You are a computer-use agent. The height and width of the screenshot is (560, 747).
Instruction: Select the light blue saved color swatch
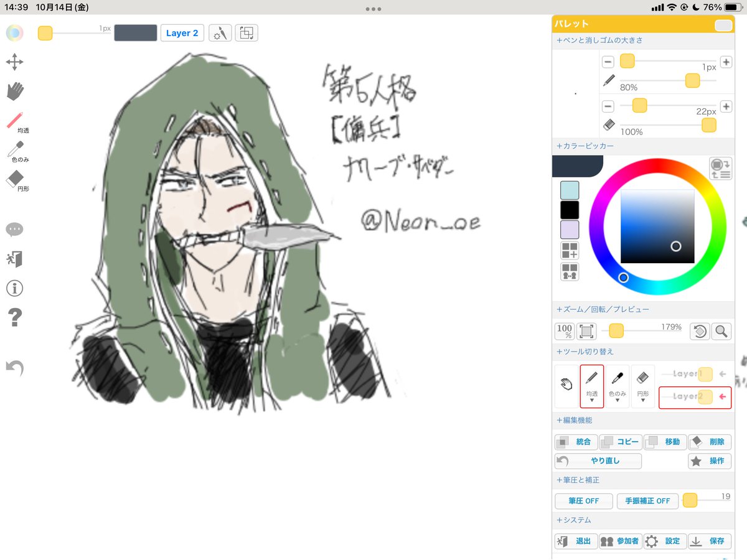click(x=570, y=190)
